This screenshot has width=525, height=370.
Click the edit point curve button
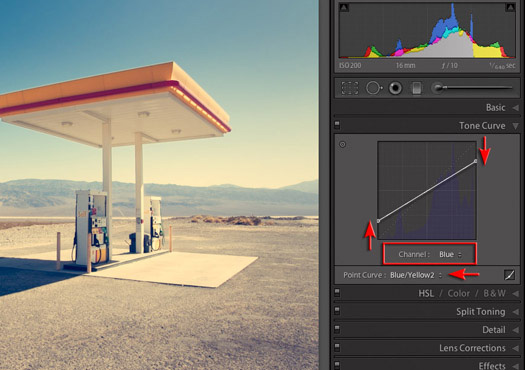[x=509, y=275]
